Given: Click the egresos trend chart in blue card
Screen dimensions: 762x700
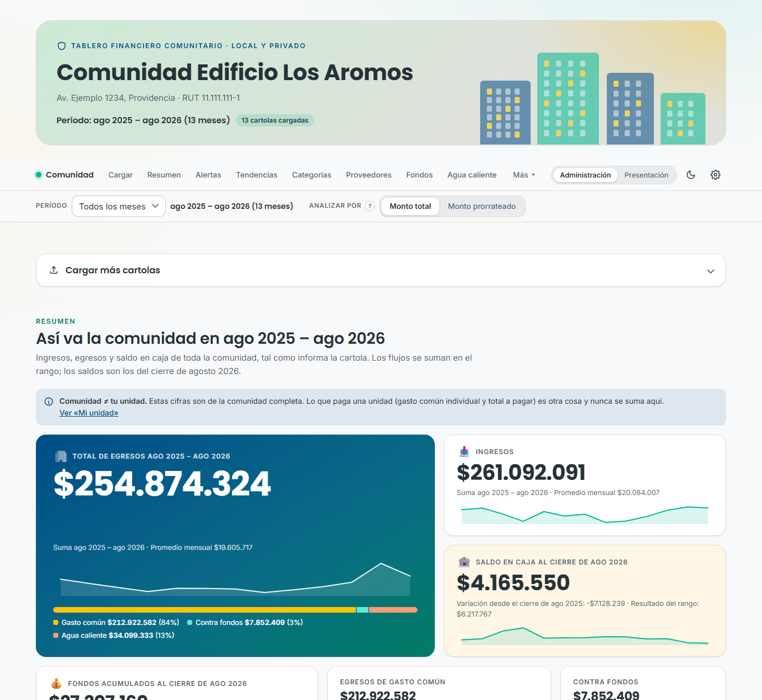Looking at the screenshot, I should (x=235, y=579).
